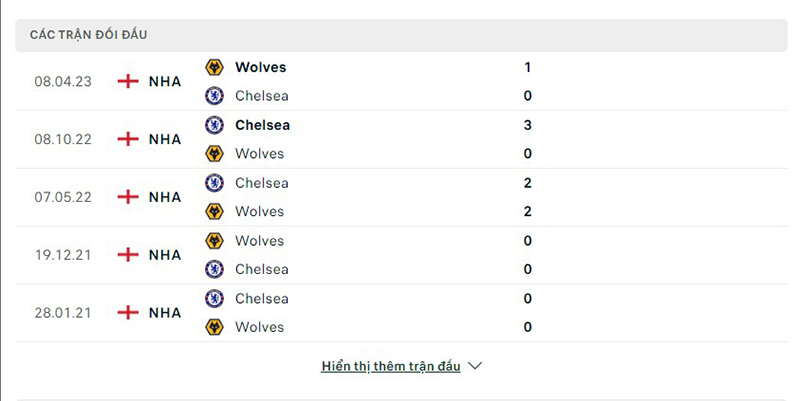This screenshot has height=401, width=800.
Task: Open the bold Wolves team name link
Action: (x=260, y=67)
